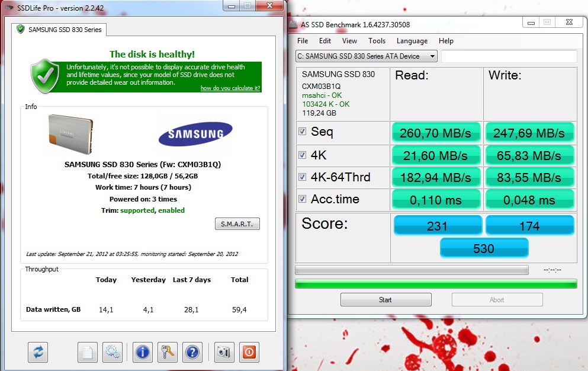Open the drive selection dropdown in AS SSD
Screen dimensions: 588x371
(x=367, y=56)
